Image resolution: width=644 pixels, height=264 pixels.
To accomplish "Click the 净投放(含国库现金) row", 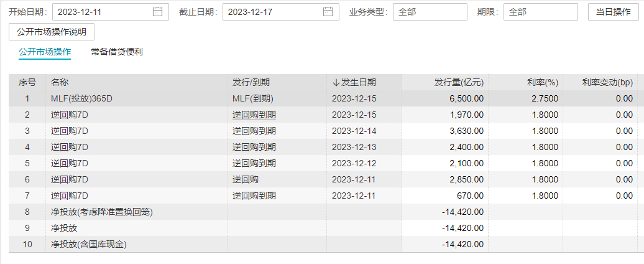I will (322, 244).
